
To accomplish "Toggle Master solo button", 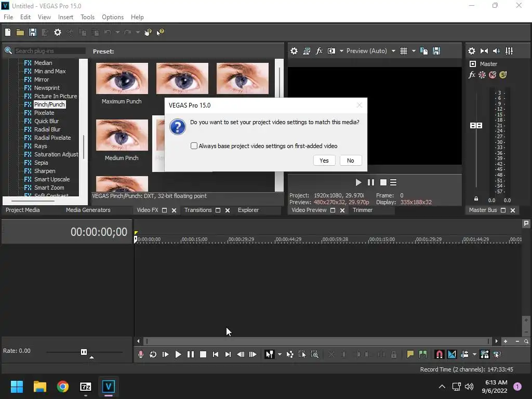I will tap(503, 75).
